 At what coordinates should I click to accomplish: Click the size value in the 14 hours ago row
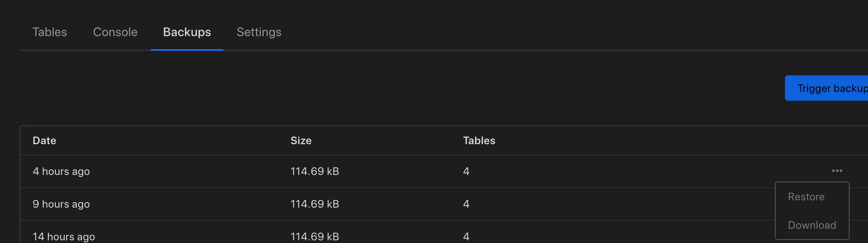pos(314,236)
